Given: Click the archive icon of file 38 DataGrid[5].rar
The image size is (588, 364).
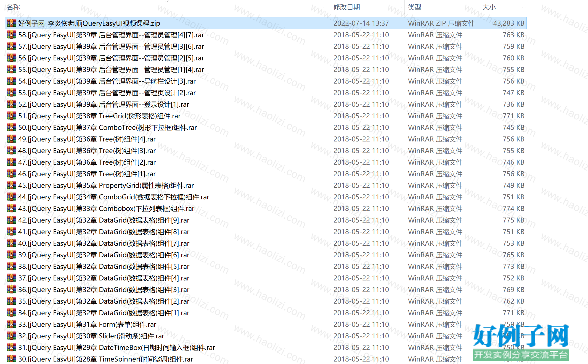Looking at the screenshot, I should point(11,266).
